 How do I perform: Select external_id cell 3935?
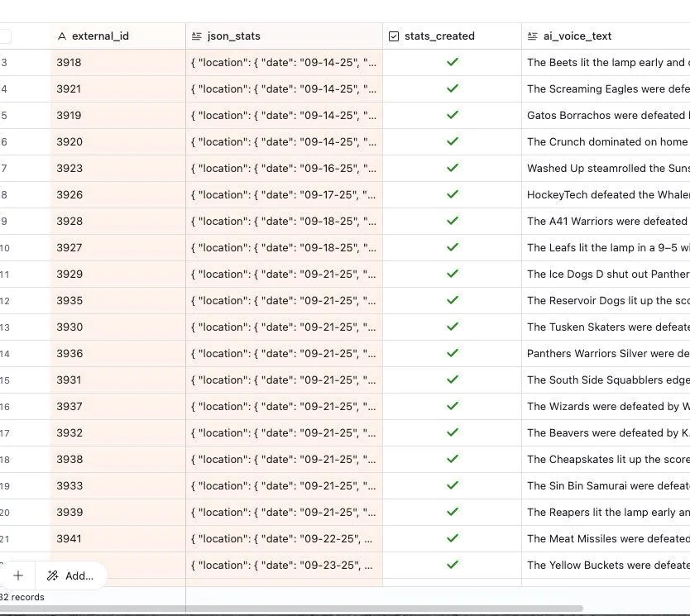(x=118, y=301)
